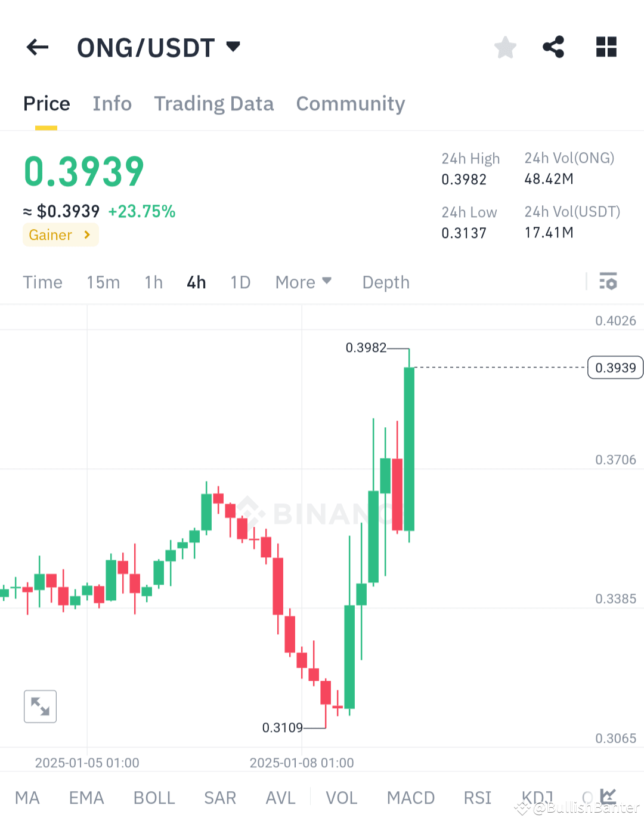
Task: Switch to the Trading Data tab
Action: 213,104
